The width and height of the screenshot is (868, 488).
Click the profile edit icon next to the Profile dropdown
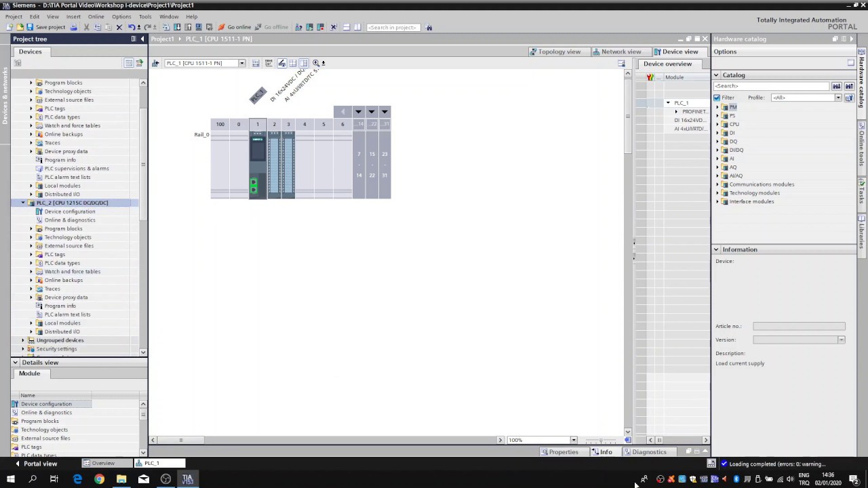click(849, 98)
